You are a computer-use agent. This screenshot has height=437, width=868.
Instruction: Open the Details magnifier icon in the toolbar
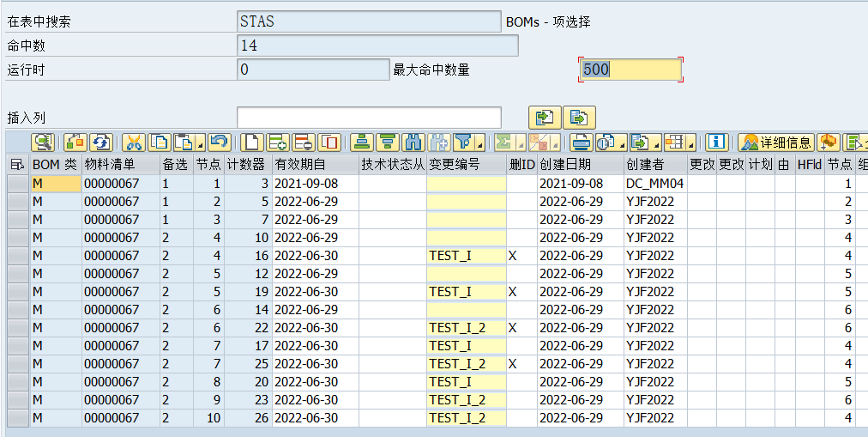(x=42, y=143)
